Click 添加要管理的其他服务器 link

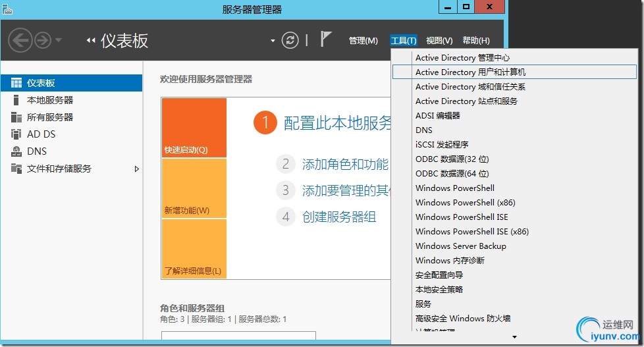pyautogui.click(x=346, y=190)
